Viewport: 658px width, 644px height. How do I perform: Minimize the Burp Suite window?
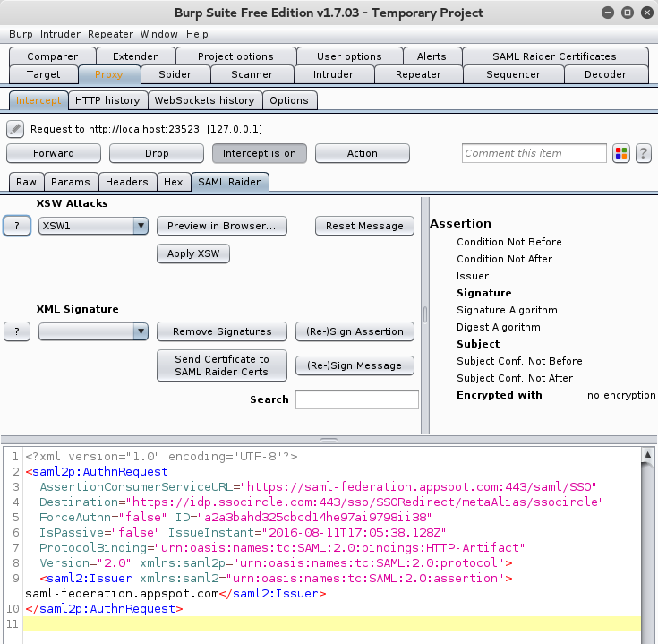tap(607, 13)
